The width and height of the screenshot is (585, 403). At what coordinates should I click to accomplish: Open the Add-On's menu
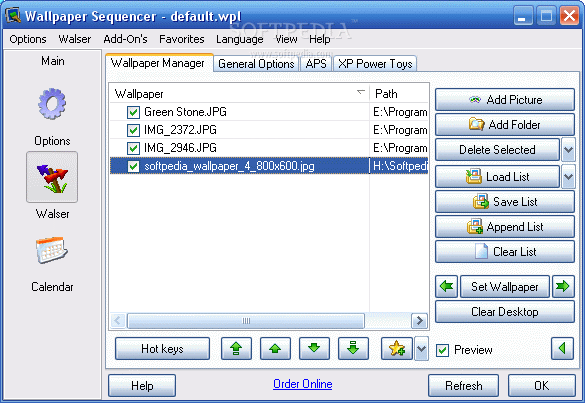pyautogui.click(x=125, y=39)
